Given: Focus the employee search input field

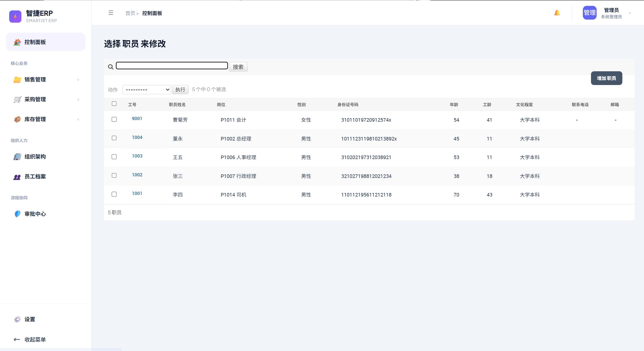Looking at the screenshot, I should point(172,66).
